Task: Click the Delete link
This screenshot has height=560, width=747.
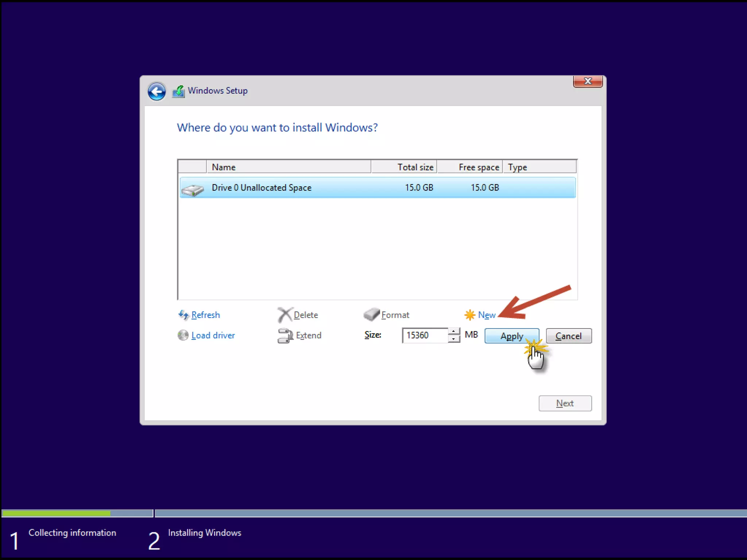Action: [x=306, y=315]
